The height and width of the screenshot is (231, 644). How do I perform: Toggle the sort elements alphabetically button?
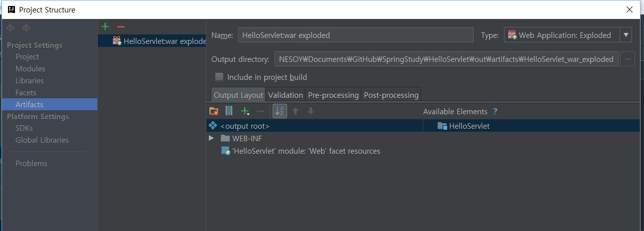pyautogui.click(x=280, y=111)
